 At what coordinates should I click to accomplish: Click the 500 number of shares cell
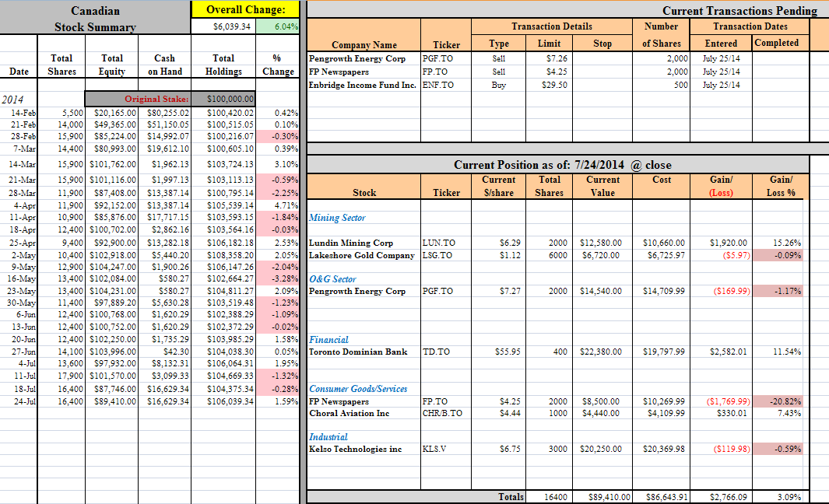661,85
